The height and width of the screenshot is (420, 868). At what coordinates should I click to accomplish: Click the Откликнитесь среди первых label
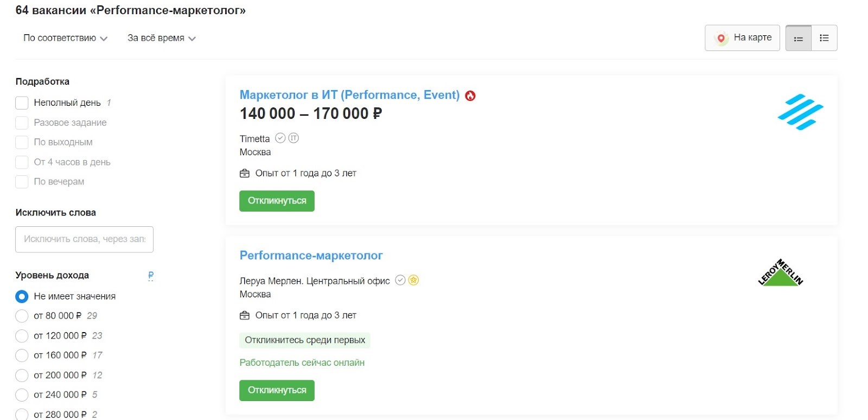pos(305,340)
